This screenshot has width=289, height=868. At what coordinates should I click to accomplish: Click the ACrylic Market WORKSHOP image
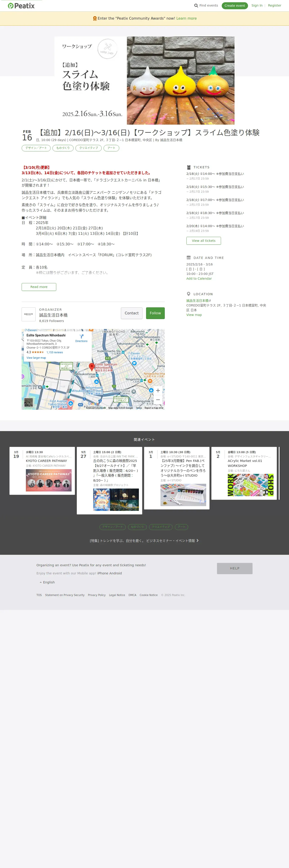point(251,485)
